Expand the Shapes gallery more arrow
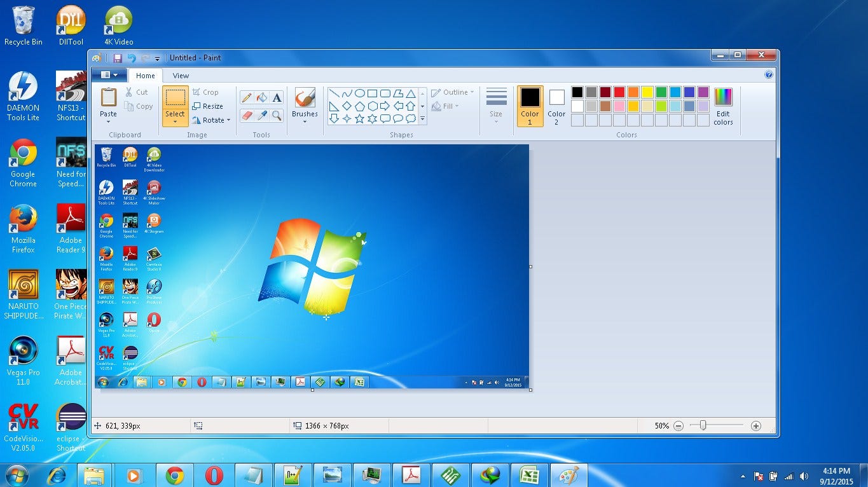This screenshot has height=487, width=868. tap(423, 119)
